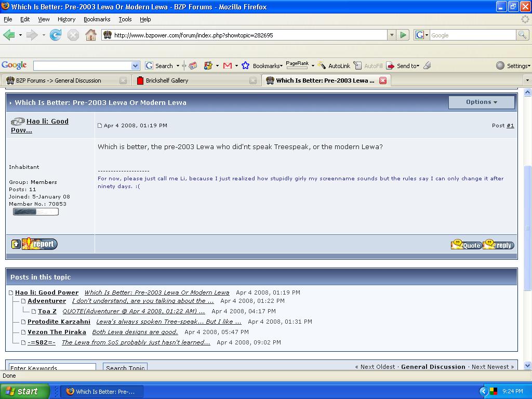Click the green Go arrow beside the URL

coord(403,35)
